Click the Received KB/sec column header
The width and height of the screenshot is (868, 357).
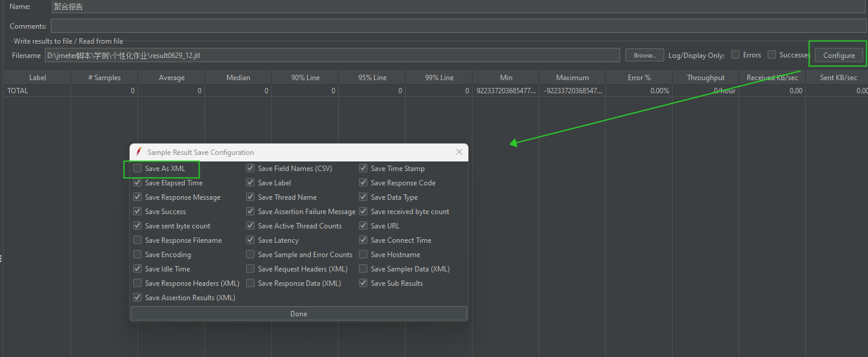pyautogui.click(x=772, y=78)
